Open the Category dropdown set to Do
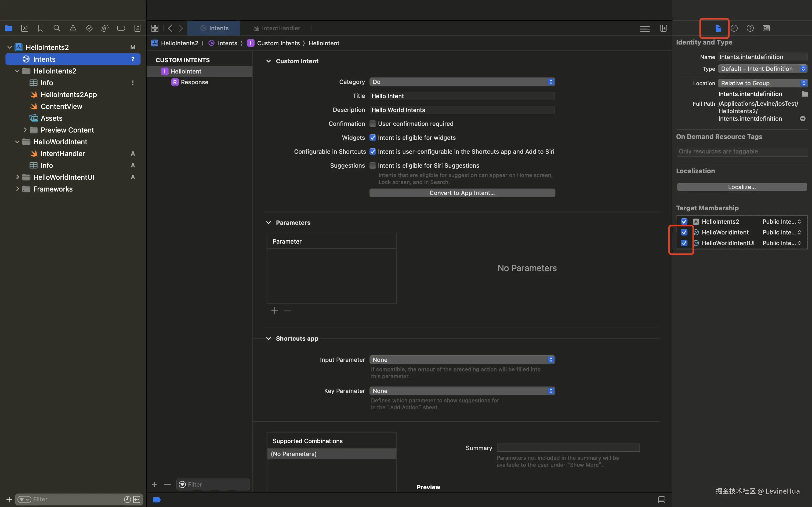 pyautogui.click(x=462, y=82)
